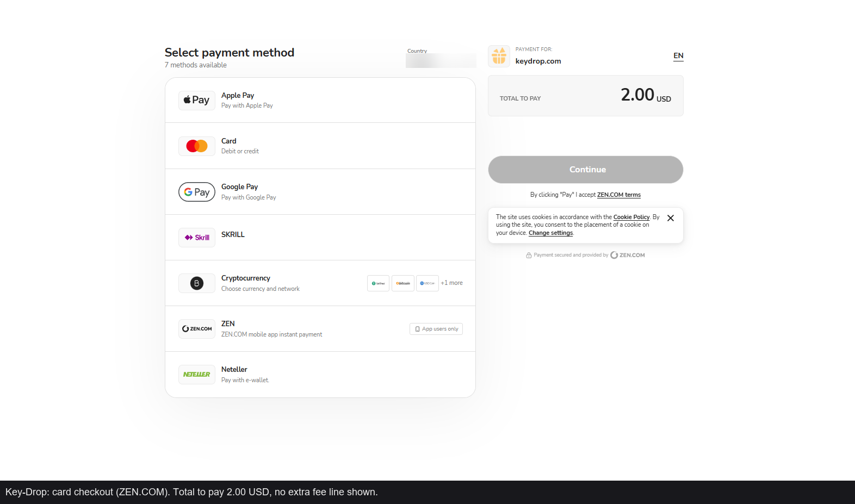Click the Neteller logo icon
The height and width of the screenshot is (504, 855).
pos(197,375)
